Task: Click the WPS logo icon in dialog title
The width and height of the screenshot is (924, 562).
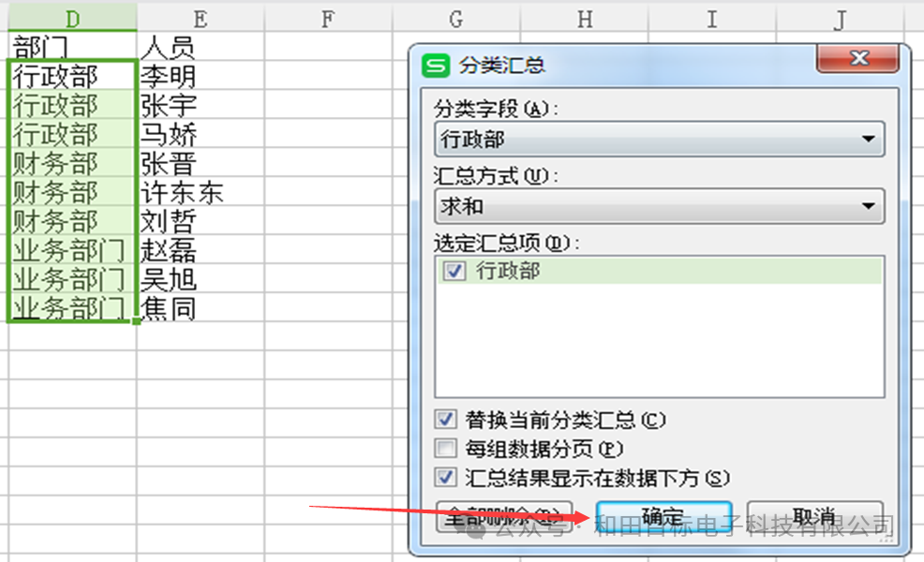Action: point(436,65)
